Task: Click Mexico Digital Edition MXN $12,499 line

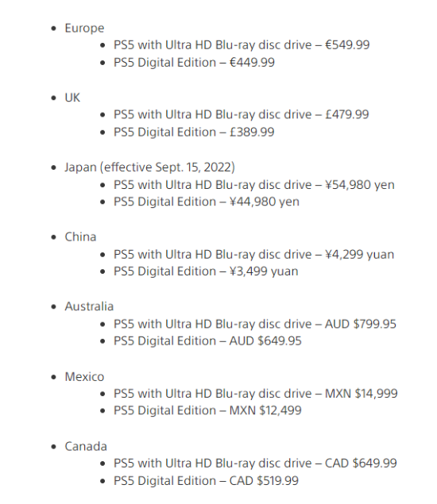Action: pyautogui.click(x=207, y=410)
